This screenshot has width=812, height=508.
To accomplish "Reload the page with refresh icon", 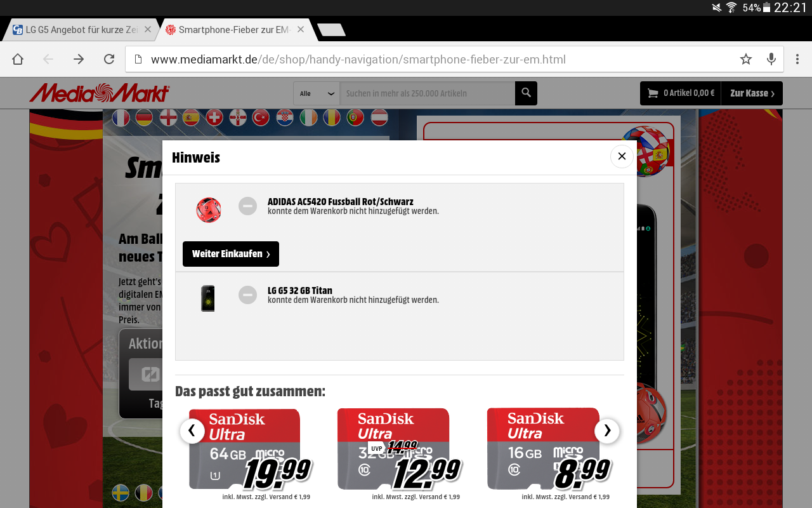I will 109,60.
